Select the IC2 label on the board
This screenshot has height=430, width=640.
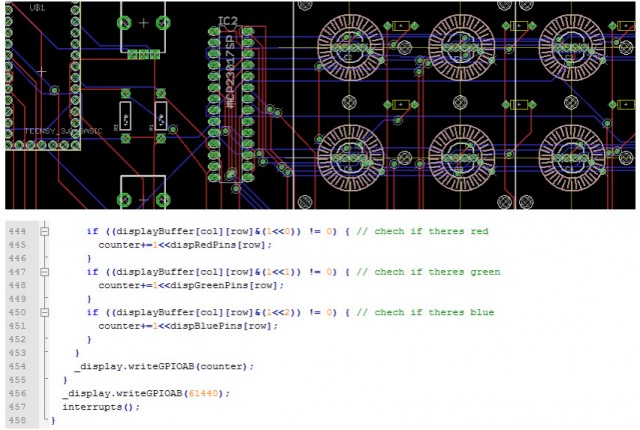[x=228, y=21]
